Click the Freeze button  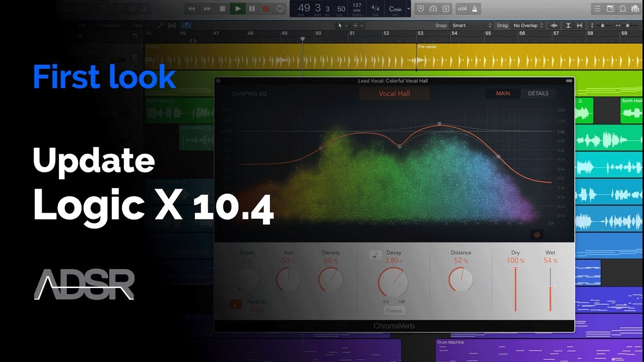tap(394, 311)
